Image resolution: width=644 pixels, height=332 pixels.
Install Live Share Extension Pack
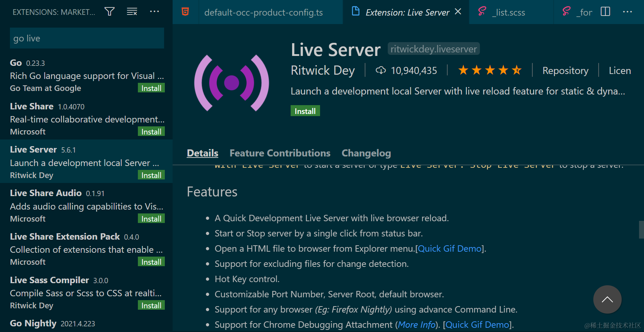click(151, 262)
